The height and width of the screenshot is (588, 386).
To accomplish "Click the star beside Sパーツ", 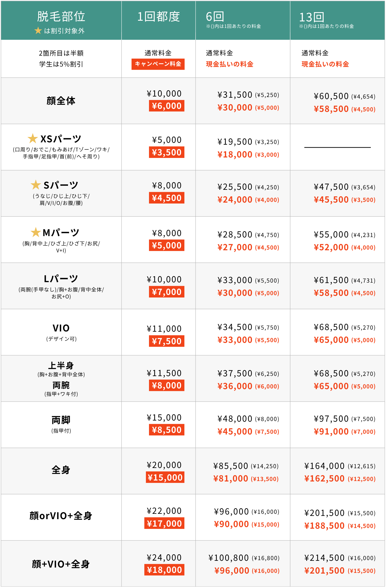I will click(36, 185).
